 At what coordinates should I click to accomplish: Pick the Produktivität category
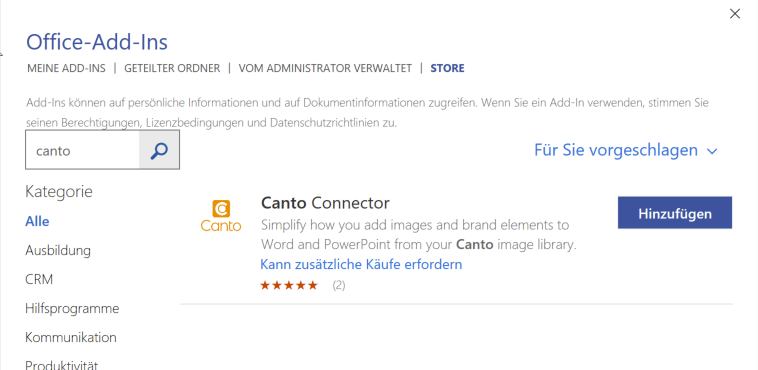coord(62,364)
